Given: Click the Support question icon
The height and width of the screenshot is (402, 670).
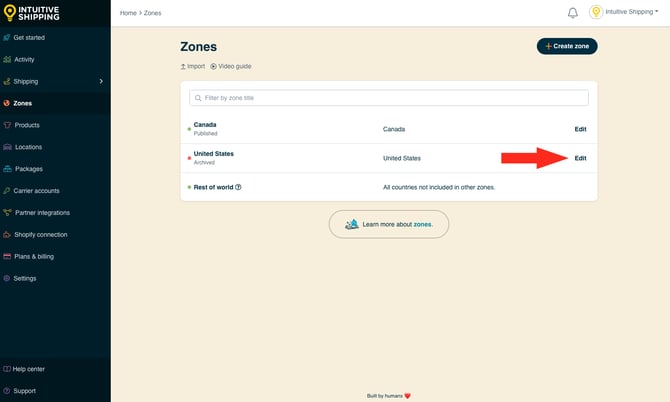Looking at the screenshot, I should 7,391.
